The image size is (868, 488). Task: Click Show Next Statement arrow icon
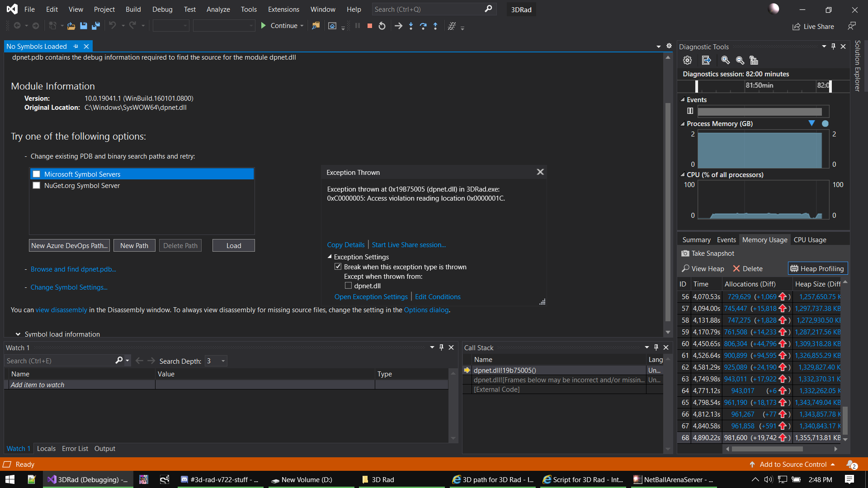[x=398, y=26]
